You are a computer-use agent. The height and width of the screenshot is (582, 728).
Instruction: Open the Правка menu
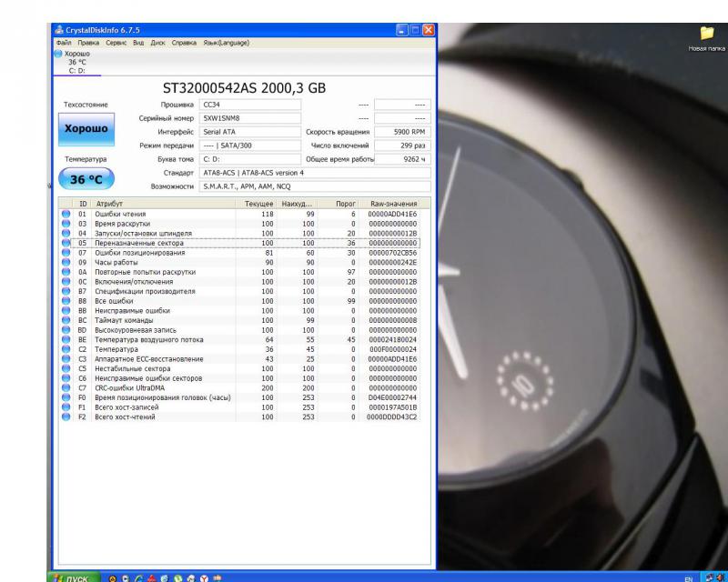pos(88,43)
